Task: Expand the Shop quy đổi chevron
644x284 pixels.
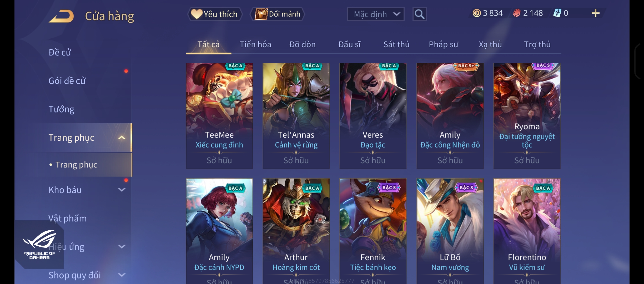Action: coord(122,275)
